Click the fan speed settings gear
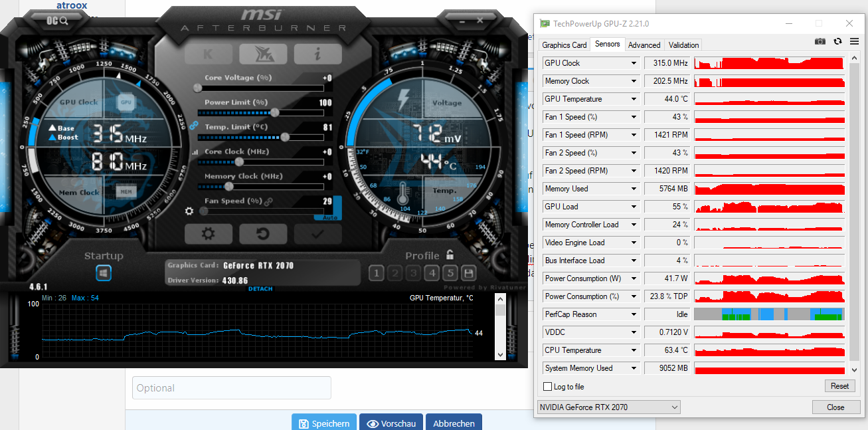Viewport: 868px width, 430px height. coord(189,211)
